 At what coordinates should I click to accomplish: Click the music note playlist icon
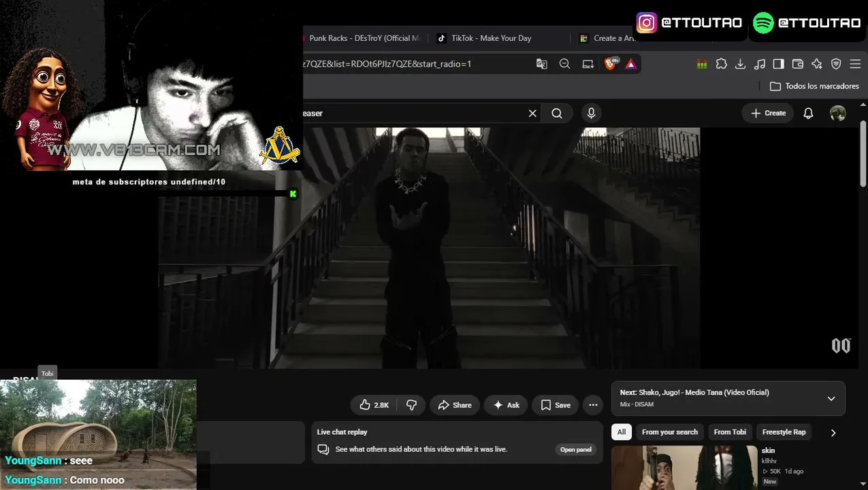pyautogui.click(x=760, y=64)
